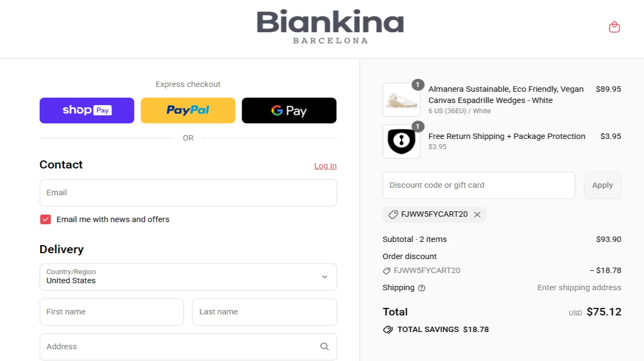Viewport: 644px width, 361px height.
Task: Click the Last name field
Action: tap(264, 312)
